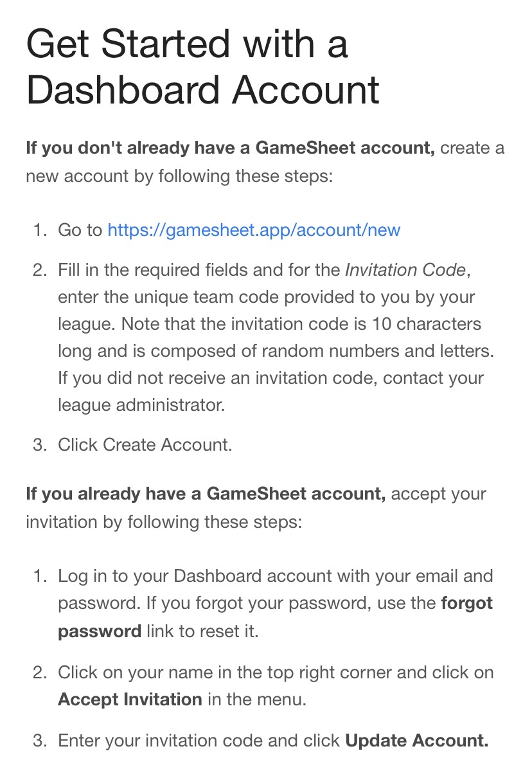Click the step 'Enter your invitation code and click'

[199, 741]
